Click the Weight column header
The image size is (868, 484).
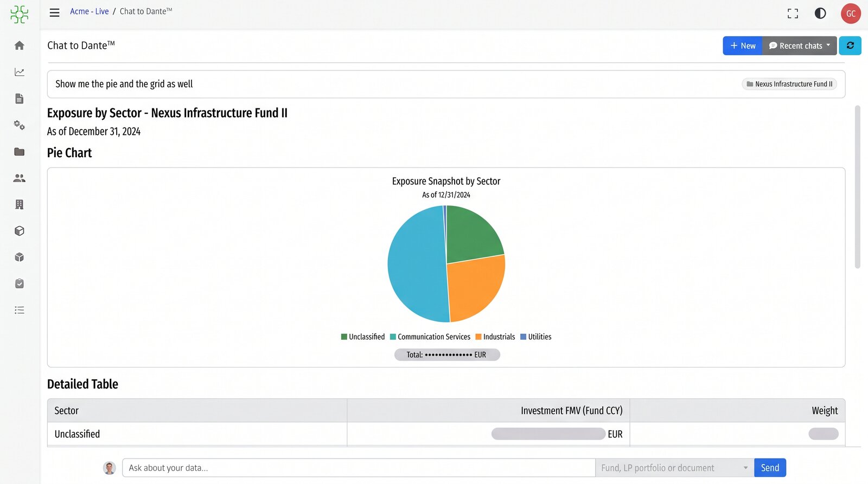pos(737,411)
